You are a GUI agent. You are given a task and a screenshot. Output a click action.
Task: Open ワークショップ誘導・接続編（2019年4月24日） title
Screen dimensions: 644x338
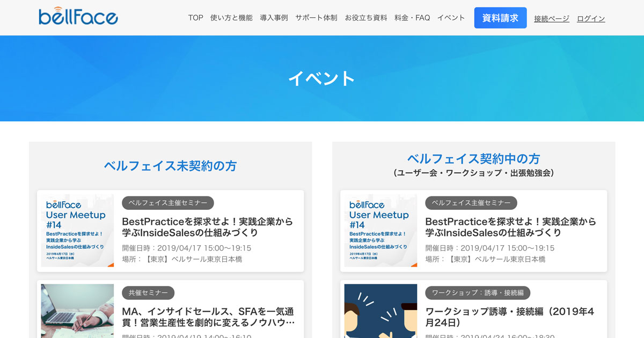510,317
